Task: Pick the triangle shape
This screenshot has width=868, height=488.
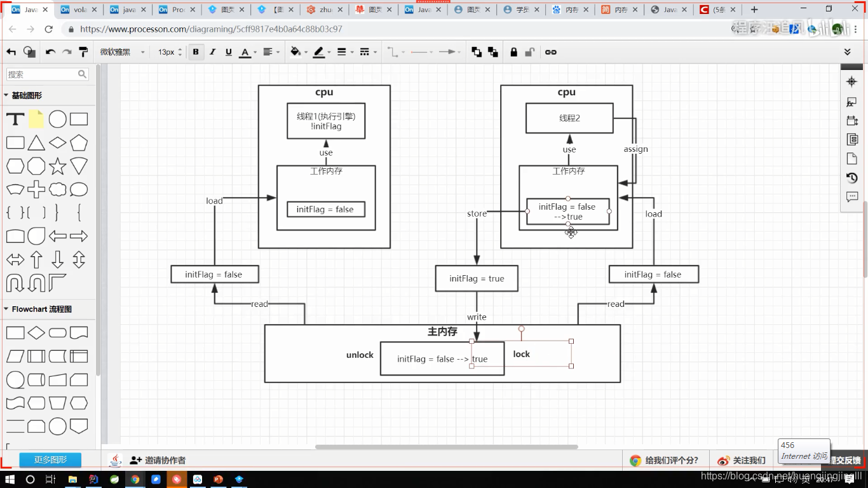Action: tap(36, 143)
